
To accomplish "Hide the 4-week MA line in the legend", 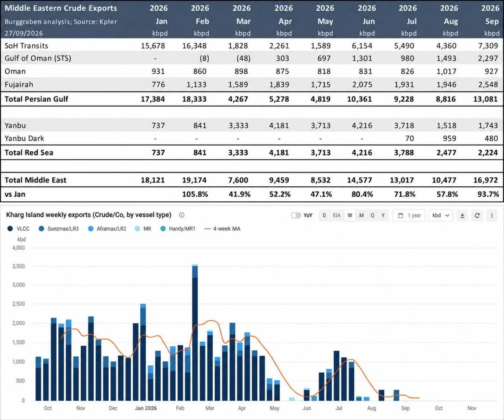I will click(222, 229).
